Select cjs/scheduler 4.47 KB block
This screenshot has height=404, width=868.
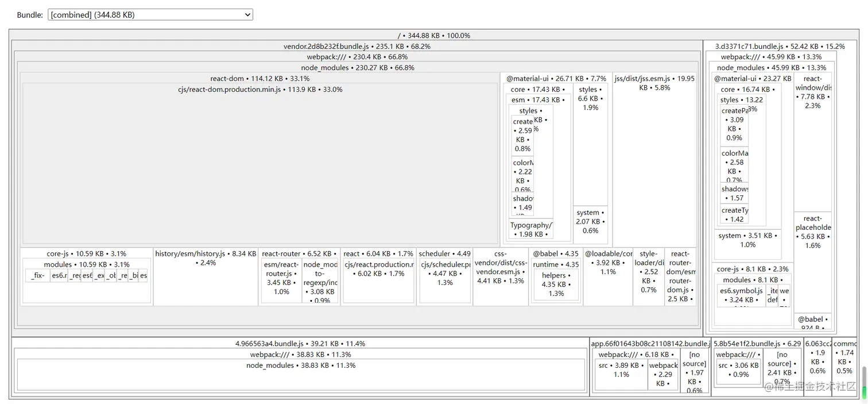click(445, 280)
